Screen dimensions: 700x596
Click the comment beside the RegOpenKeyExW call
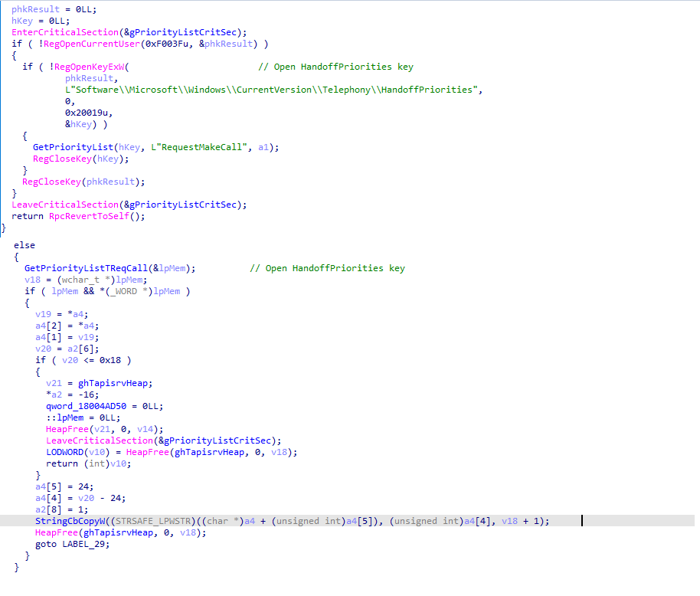click(x=335, y=67)
